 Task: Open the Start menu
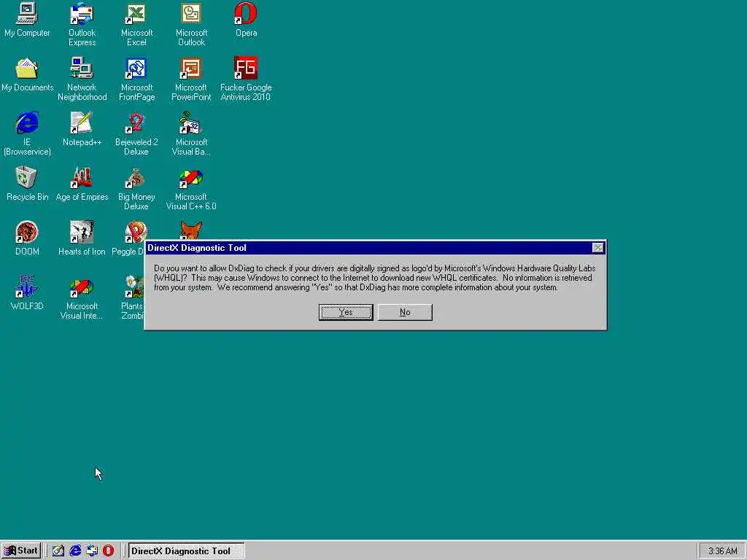21,551
